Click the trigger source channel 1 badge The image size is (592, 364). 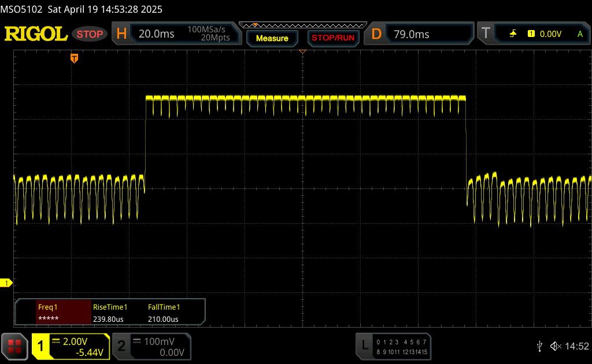pos(531,34)
